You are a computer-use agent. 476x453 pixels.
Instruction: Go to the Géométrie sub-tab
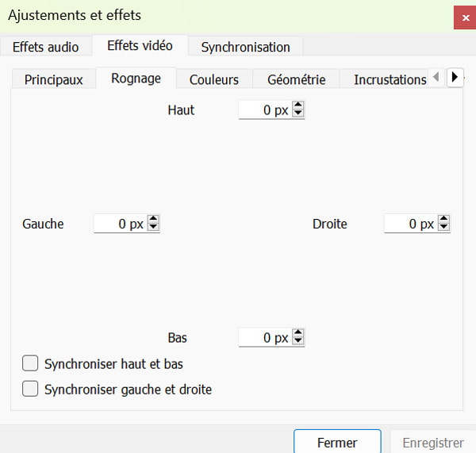pyautogui.click(x=296, y=79)
